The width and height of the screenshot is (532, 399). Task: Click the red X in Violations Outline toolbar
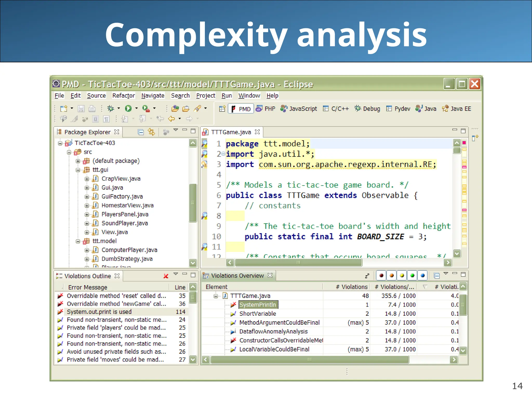pos(166,276)
